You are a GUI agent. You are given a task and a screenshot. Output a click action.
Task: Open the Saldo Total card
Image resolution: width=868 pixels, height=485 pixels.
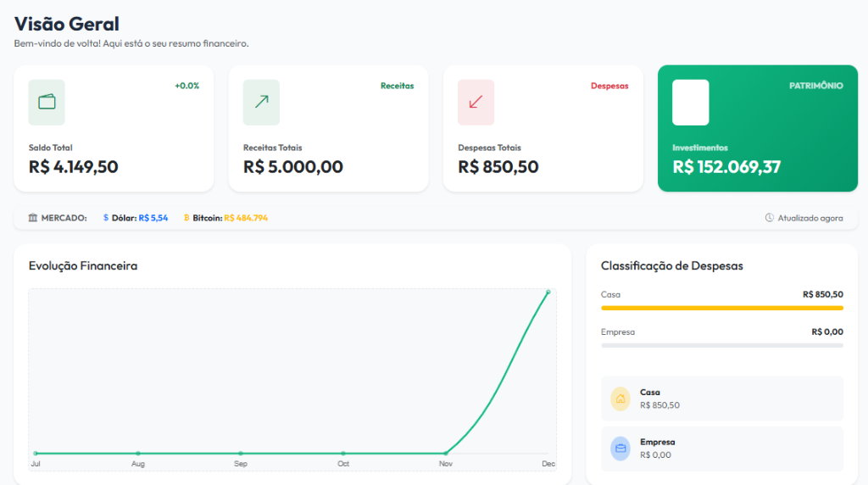114,128
